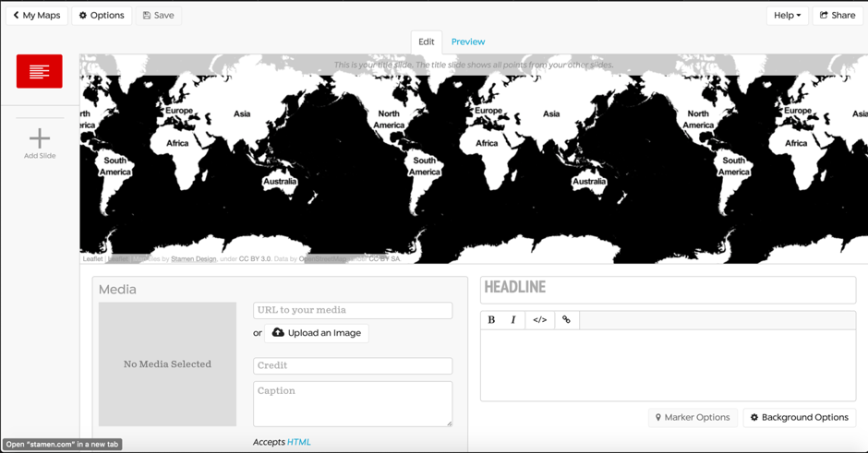The width and height of the screenshot is (868, 453).
Task: Click the URL to your media field
Action: (353, 311)
